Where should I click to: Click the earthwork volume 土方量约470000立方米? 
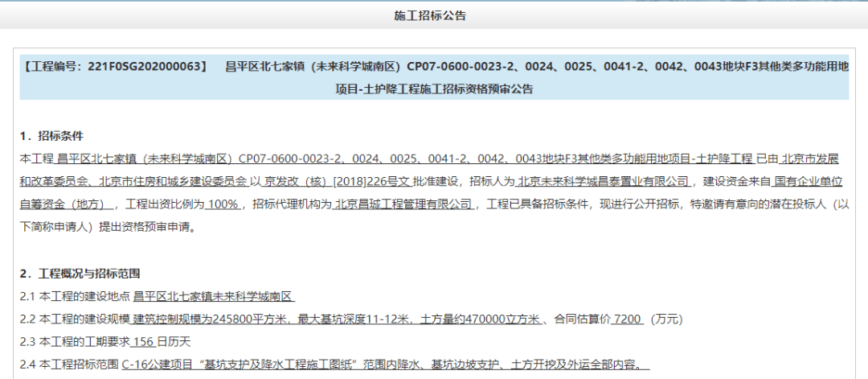click(481, 319)
